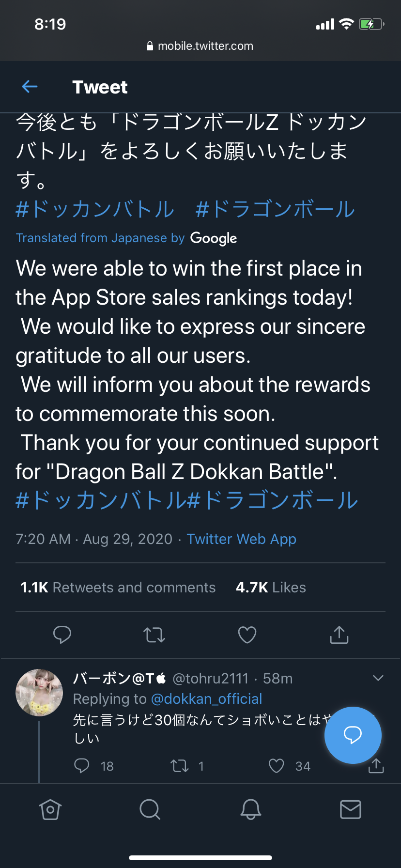Share the main tweet
The image size is (401, 868).
tap(339, 635)
